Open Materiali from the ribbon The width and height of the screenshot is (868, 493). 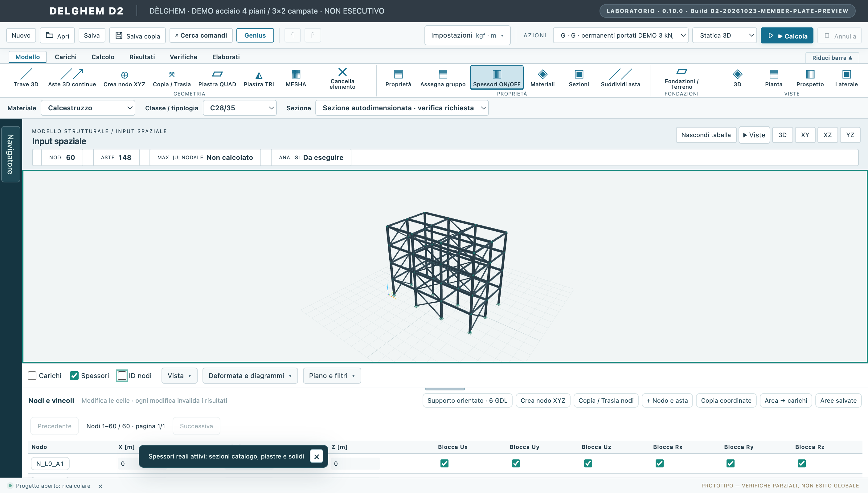click(542, 78)
